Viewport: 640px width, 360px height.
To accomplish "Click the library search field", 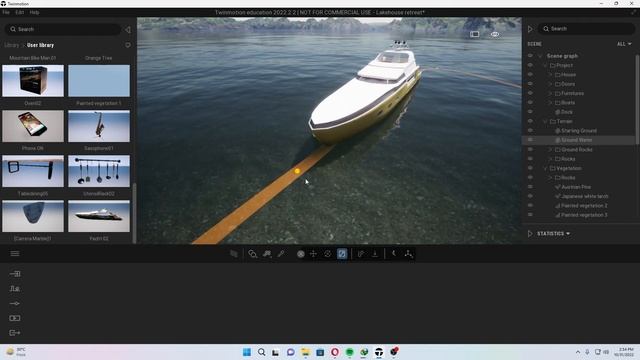I will point(63,29).
